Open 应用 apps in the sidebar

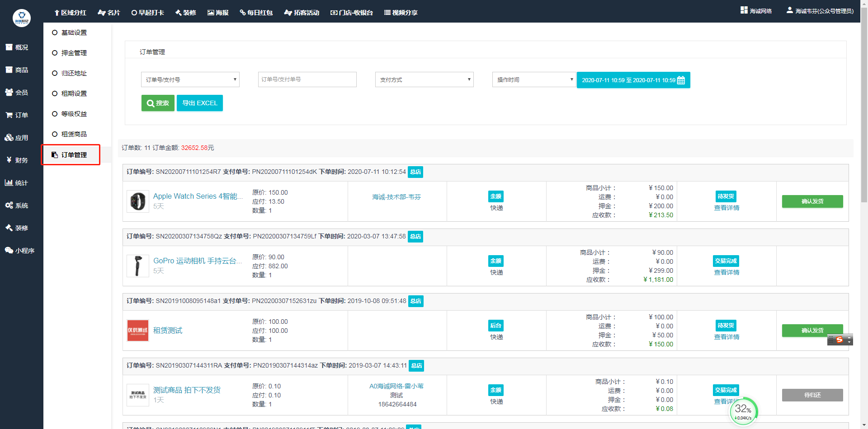[17, 138]
